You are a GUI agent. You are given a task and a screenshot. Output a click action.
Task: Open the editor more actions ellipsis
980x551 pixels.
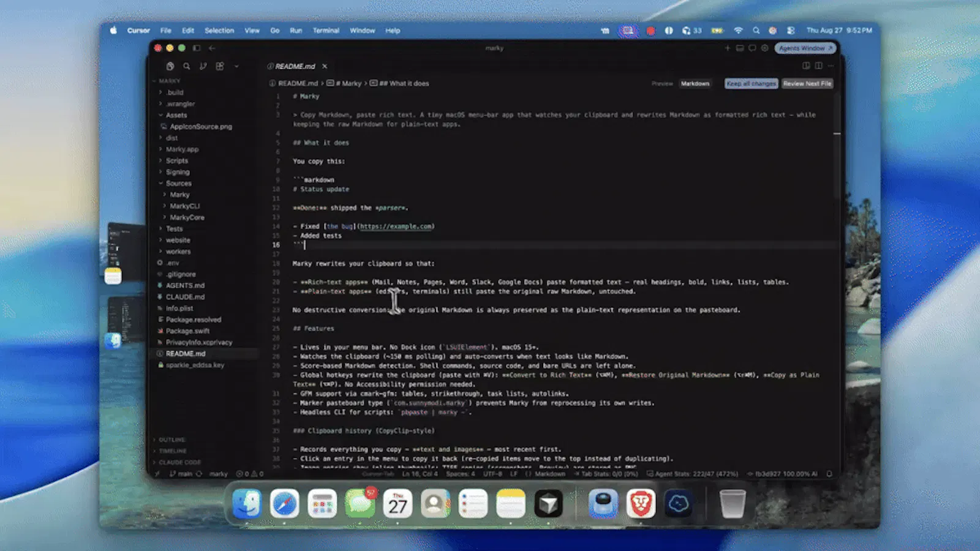coord(831,66)
